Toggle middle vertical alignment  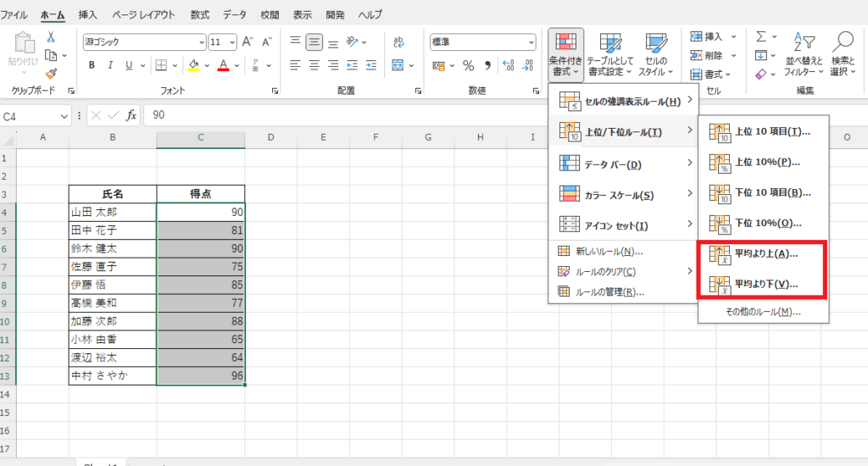[314, 42]
